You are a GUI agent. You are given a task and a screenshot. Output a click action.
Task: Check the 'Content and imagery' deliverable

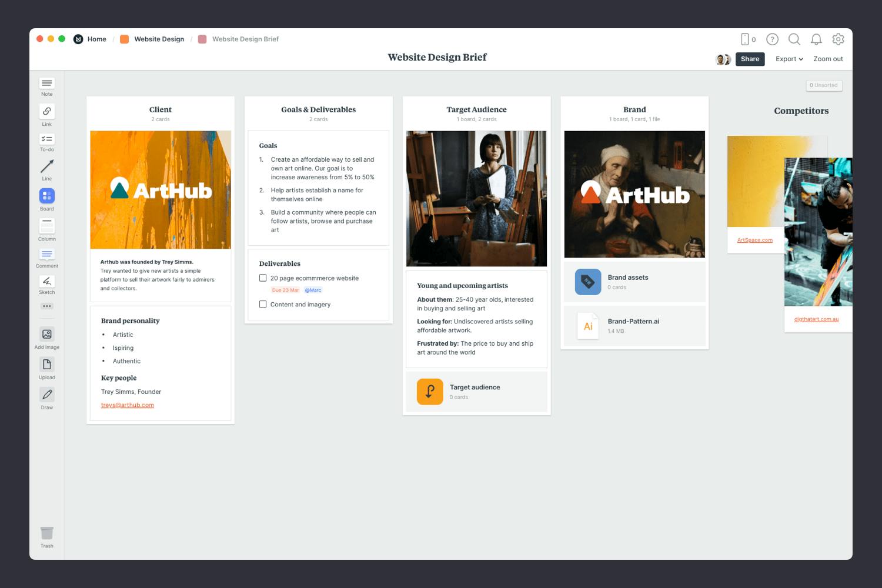263,304
